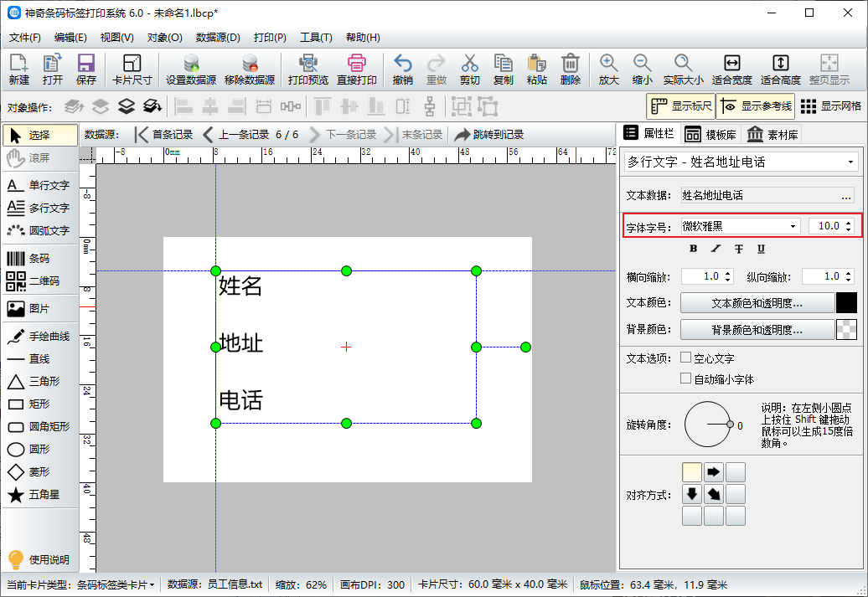Click the 复制 copy icon
Viewport: 868px width, 597px height.
coord(504,69)
